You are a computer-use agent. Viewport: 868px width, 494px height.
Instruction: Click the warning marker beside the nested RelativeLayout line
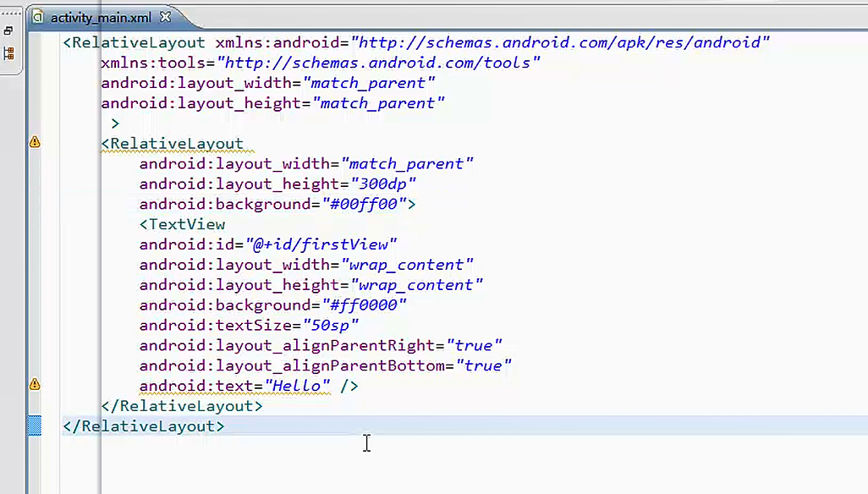(35, 142)
